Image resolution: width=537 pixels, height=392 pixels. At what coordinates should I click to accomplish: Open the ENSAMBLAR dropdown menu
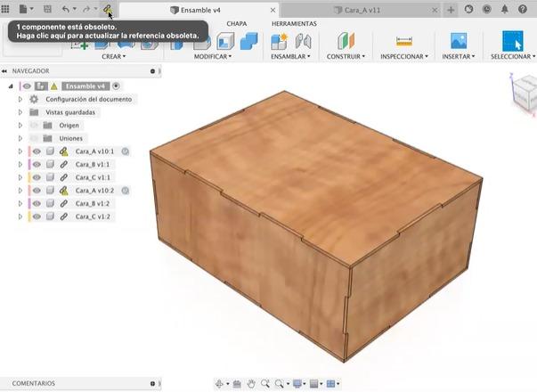(290, 56)
